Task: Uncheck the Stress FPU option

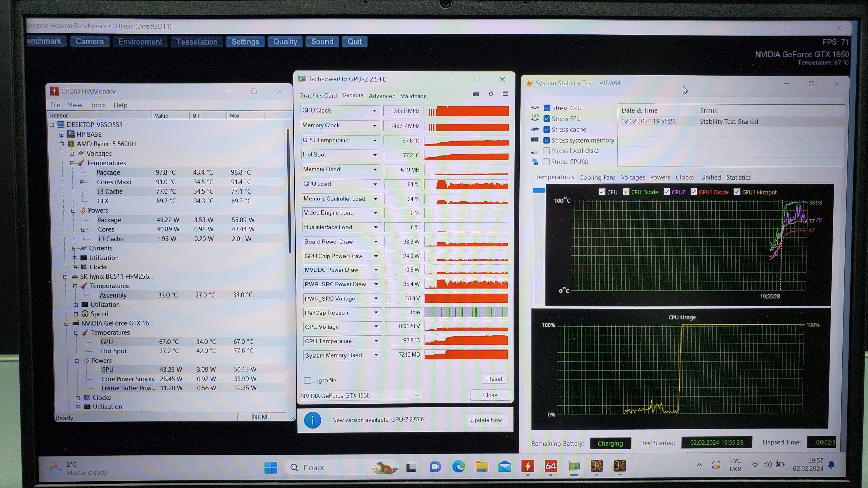Action: [547, 119]
